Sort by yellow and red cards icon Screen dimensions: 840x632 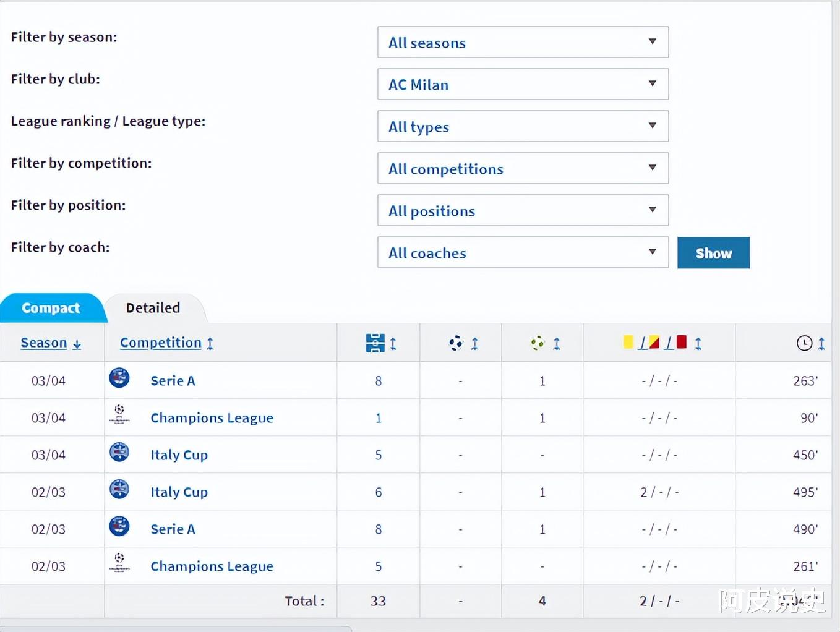(655, 343)
